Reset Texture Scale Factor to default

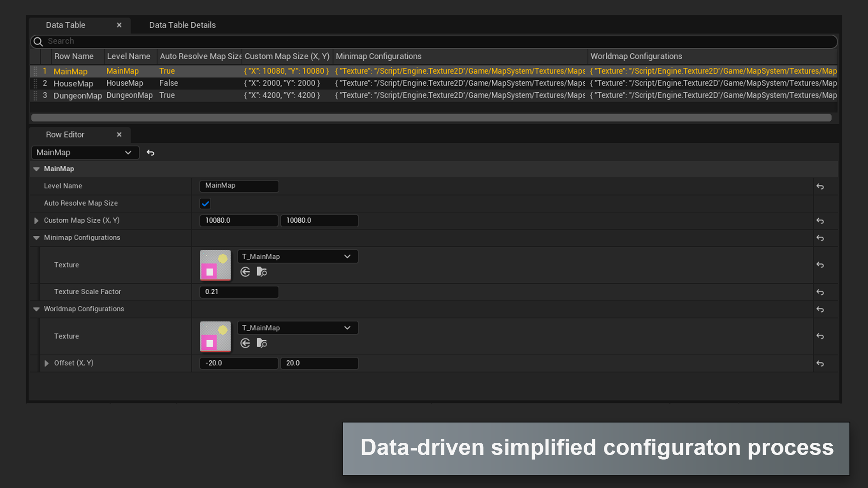820,292
